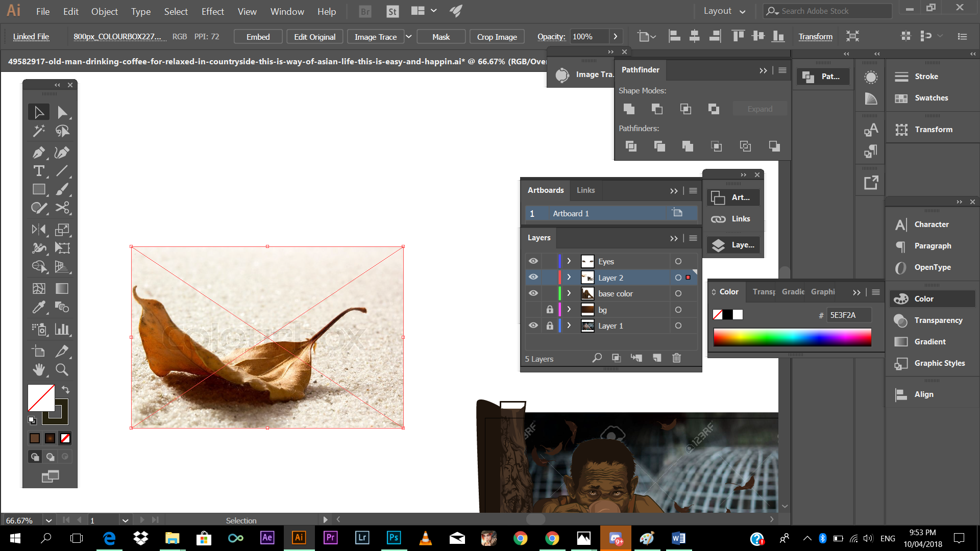Click Crop Image button
980x551 pixels.
(497, 37)
